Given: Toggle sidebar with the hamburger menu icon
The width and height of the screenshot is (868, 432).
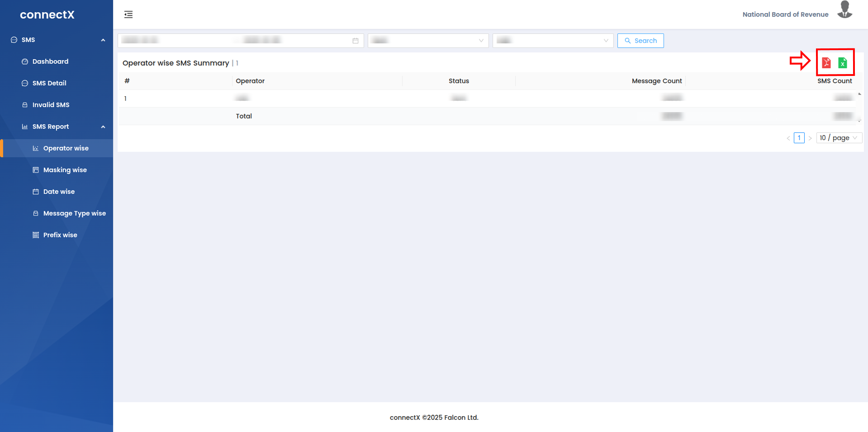Looking at the screenshot, I should coord(128,14).
